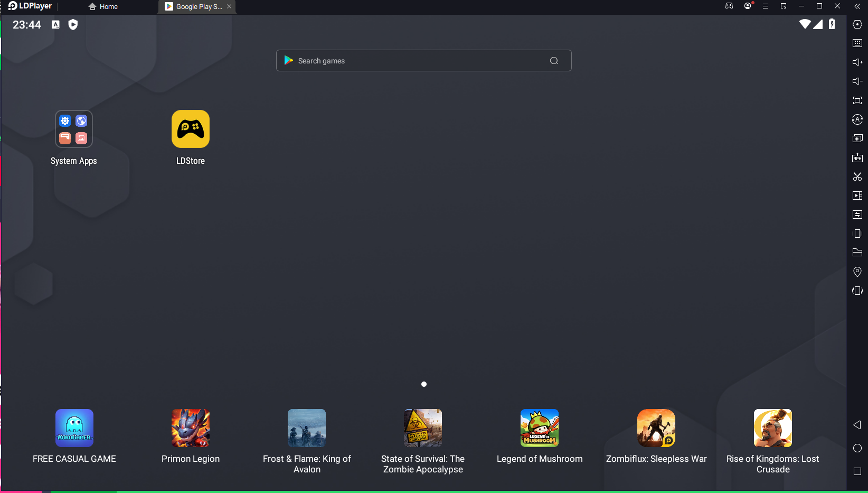The height and width of the screenshot is (493, 868).
Task: Click the shield icon in status bar
Action: [x=73, y=24]
